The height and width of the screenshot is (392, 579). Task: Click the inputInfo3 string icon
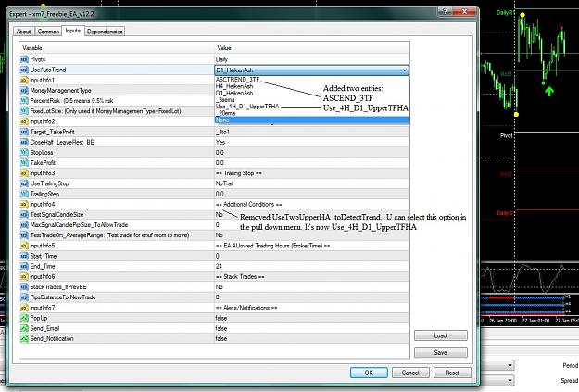pyautogui.click(x=24, y=173)
